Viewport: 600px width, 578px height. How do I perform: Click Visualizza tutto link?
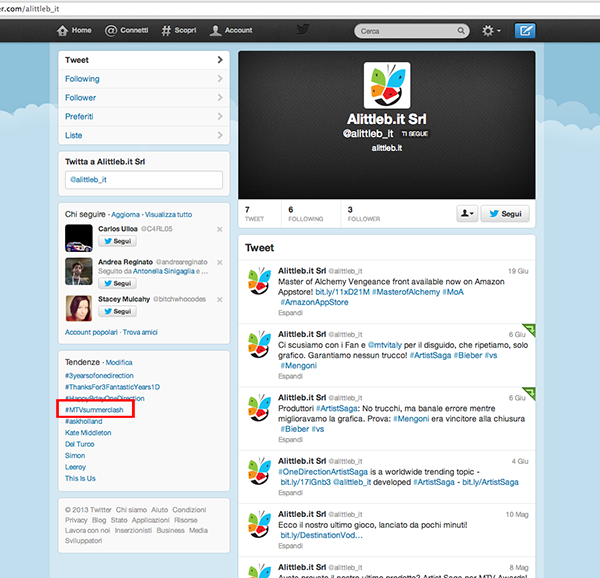168,215
